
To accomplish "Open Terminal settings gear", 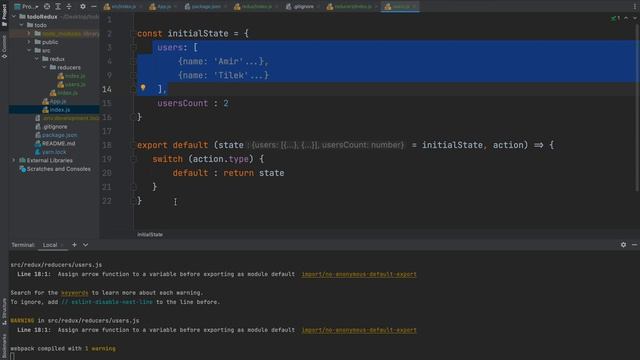I will click(x=623, y=244).
